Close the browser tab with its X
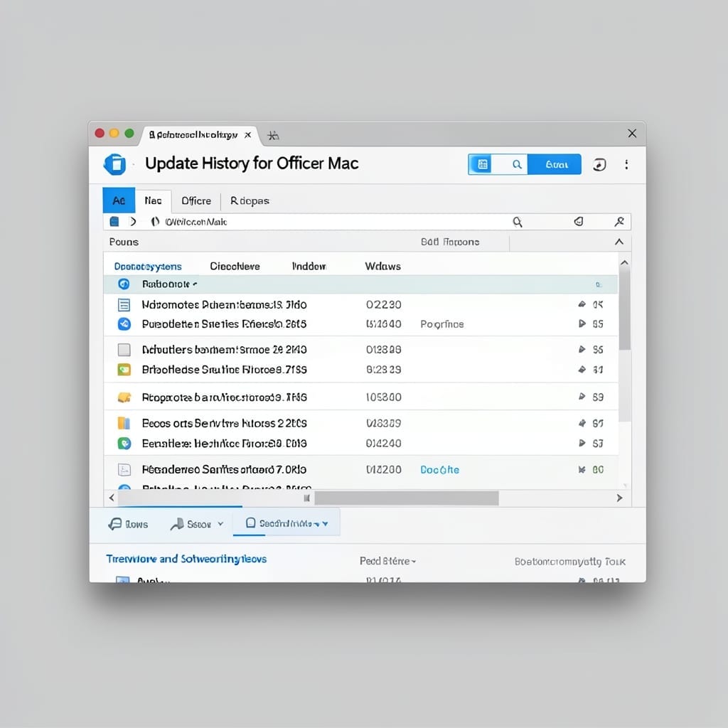 (248, 134)
